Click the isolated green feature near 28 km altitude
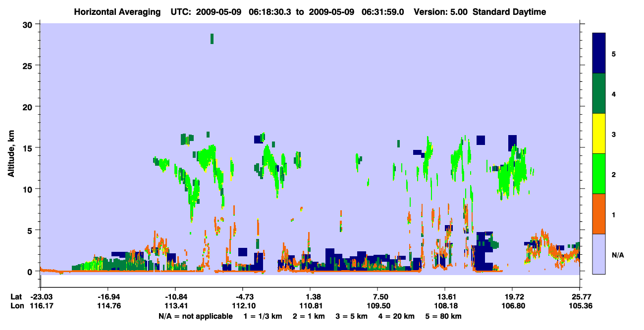This screenshot has width=644, height=330. 212,39
